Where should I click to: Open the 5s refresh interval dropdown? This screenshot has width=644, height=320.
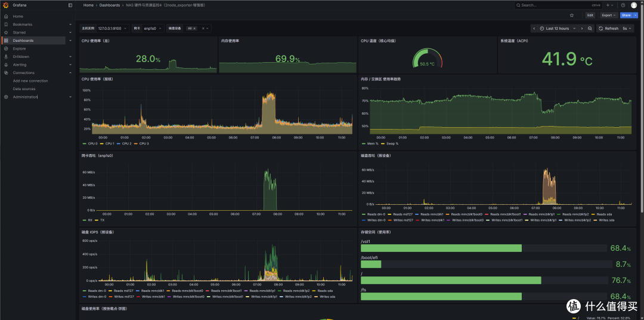click(625, 29)
